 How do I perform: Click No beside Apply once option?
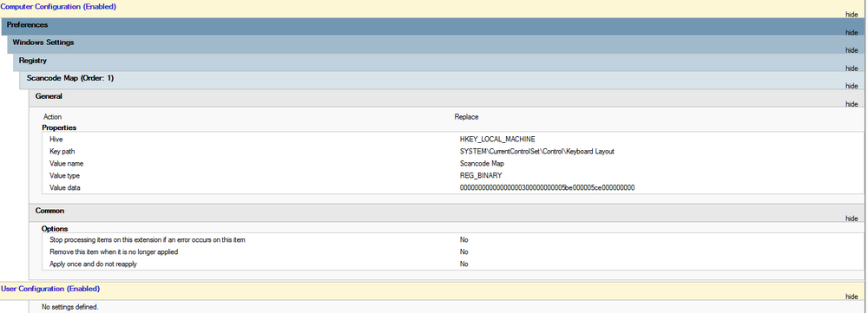pyautogui.click(x=464, y=264)
